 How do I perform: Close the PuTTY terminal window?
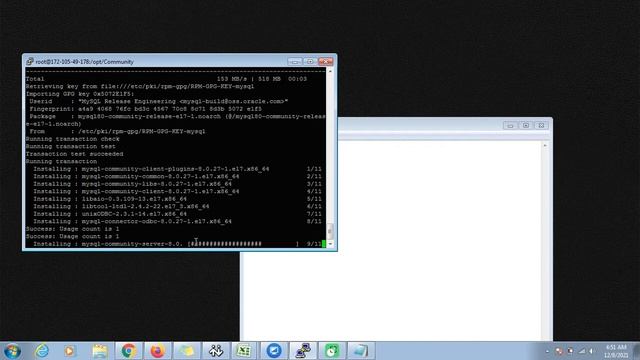(x=326, y=62)
